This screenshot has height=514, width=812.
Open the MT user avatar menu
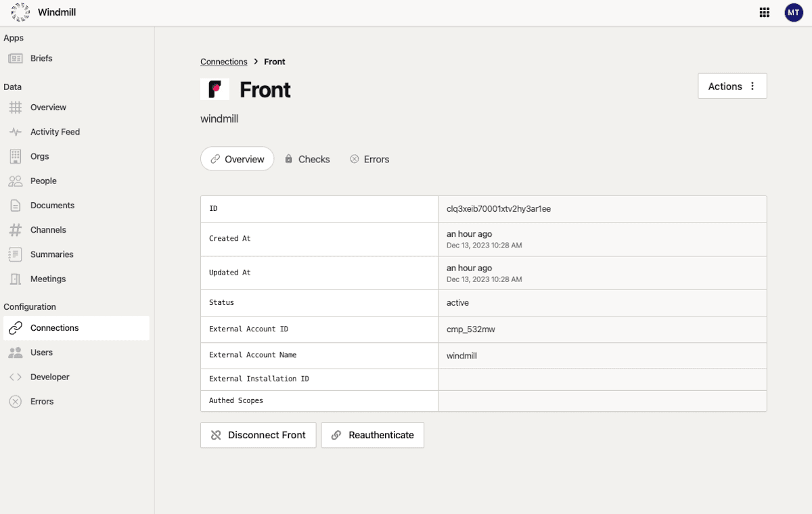(x=794, y=12)
